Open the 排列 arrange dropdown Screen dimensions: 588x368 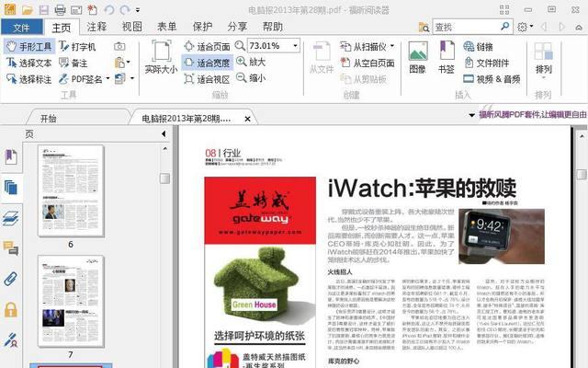[544, 60]
